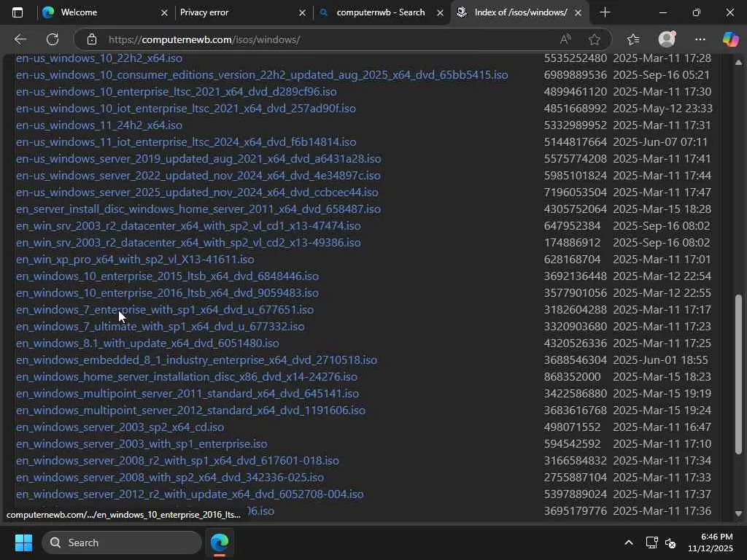Image resolution: width=747 pixels, height=560 pixels.
Task: Select the Index of /isos/windows/ tab
Action: 520,12
